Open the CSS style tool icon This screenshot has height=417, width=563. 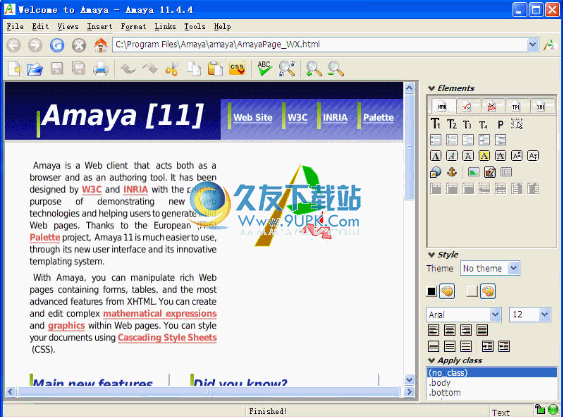237,68
